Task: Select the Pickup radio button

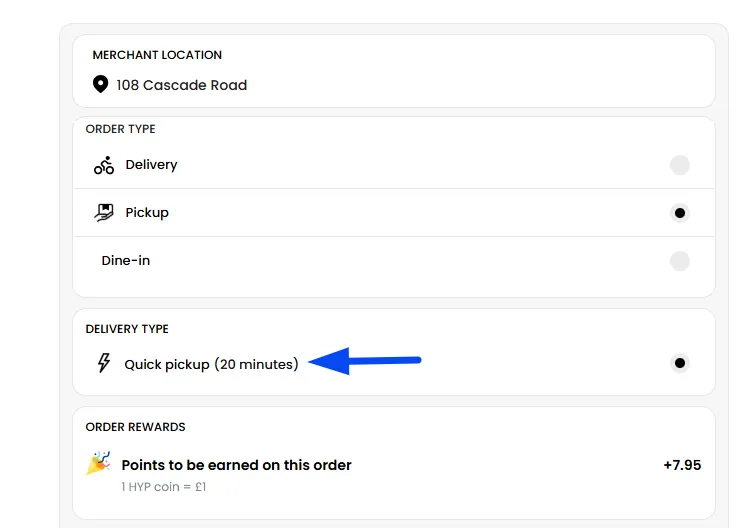Action: click(680, 213)
